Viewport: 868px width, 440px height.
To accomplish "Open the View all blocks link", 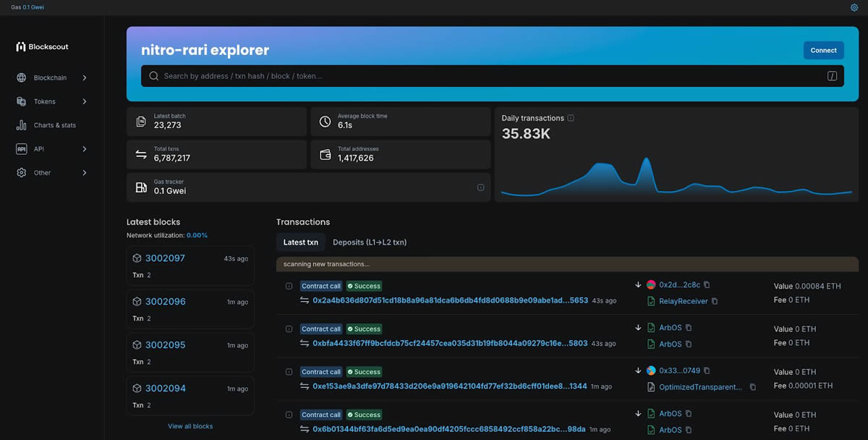I will pyautogui.click(x=190, y=426).
